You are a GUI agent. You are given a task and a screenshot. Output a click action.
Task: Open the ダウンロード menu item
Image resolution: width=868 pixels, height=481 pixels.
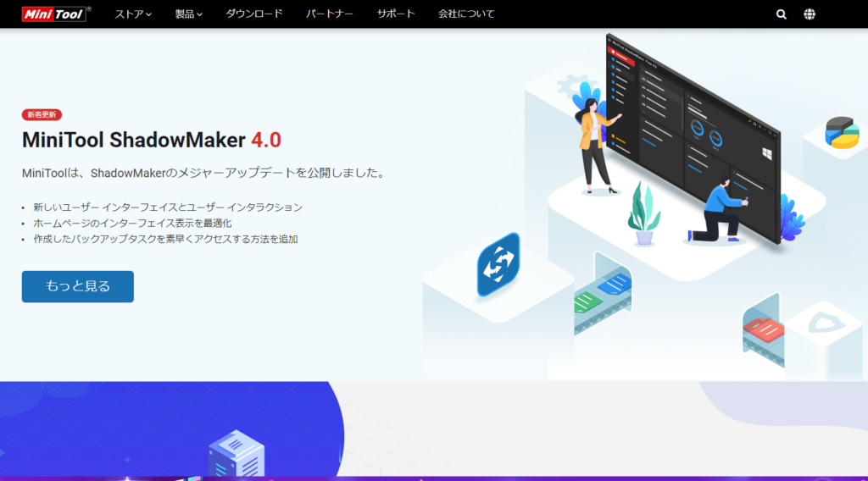tap(254, 14)
